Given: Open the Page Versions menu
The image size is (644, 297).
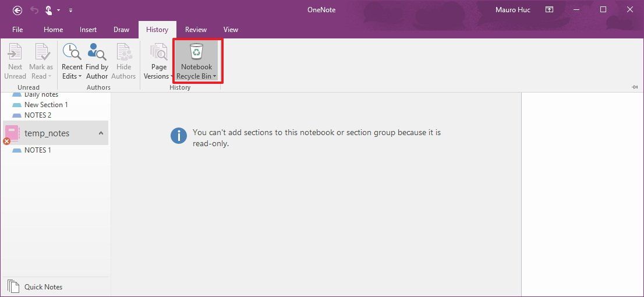Looking at the screenshot, I should coord(157,61).
